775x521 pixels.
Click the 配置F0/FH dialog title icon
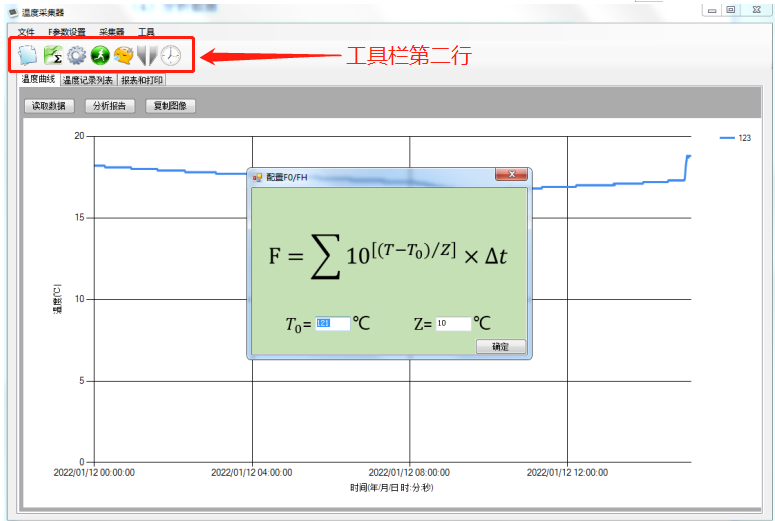257,177
